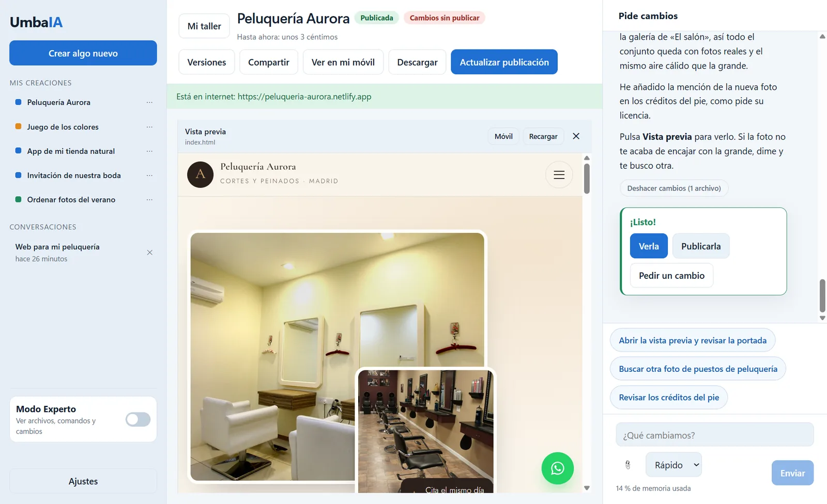827x504 pixels.
Task: Click the Publicarla button
Action: 701,246
